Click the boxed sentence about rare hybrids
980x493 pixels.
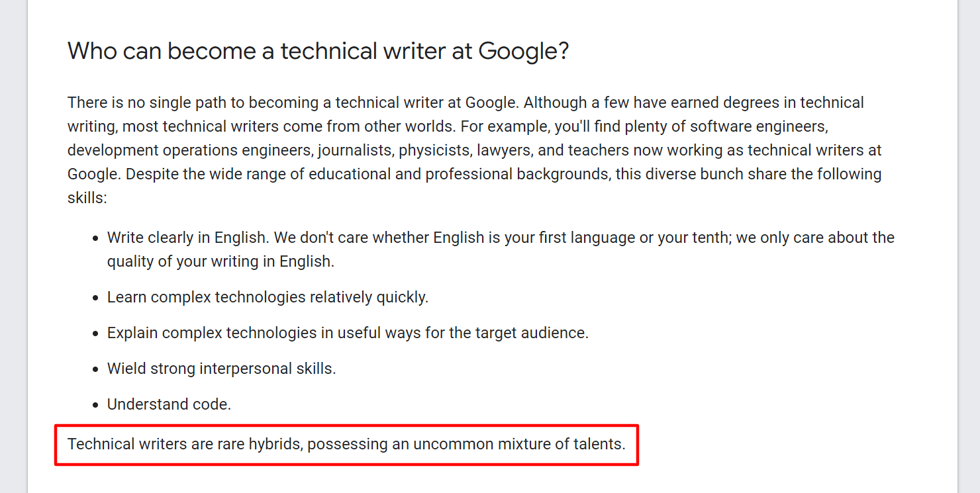point(346,444)
